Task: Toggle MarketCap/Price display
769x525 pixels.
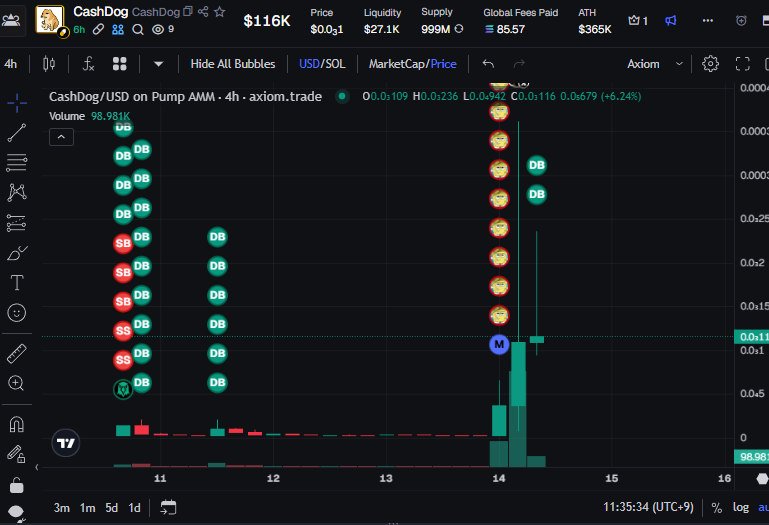Action: pyautogui.click(x=412, y=64)
